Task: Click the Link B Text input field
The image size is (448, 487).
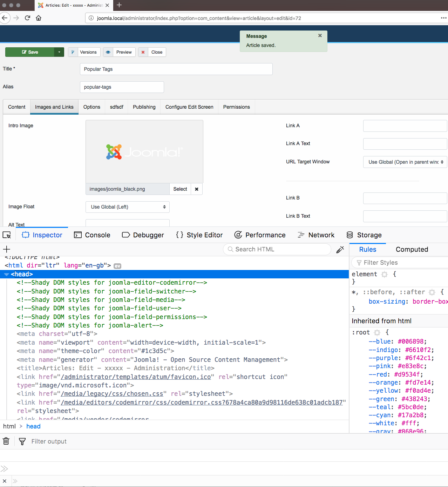Action: pos(405,216)
